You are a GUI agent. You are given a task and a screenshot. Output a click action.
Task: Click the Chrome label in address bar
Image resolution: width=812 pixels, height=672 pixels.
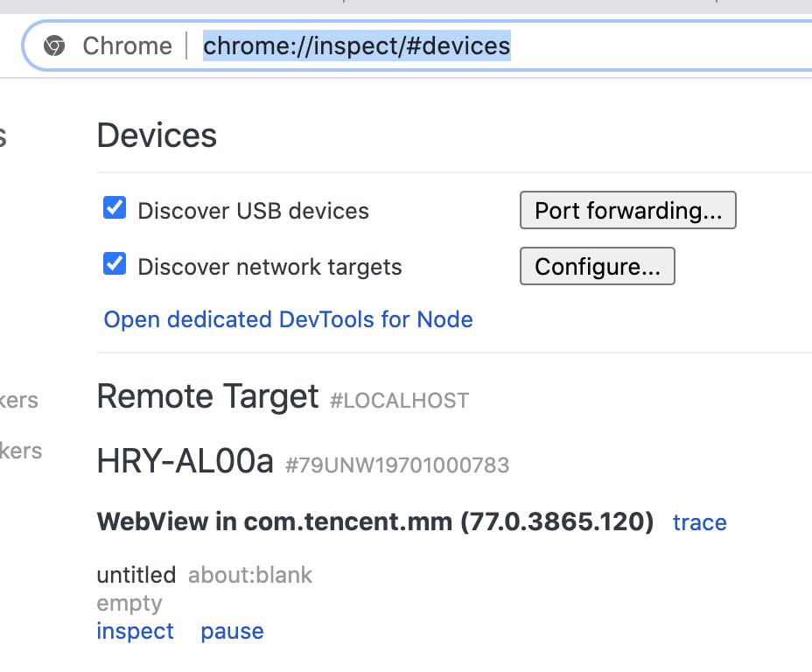(x=128, y=45)
